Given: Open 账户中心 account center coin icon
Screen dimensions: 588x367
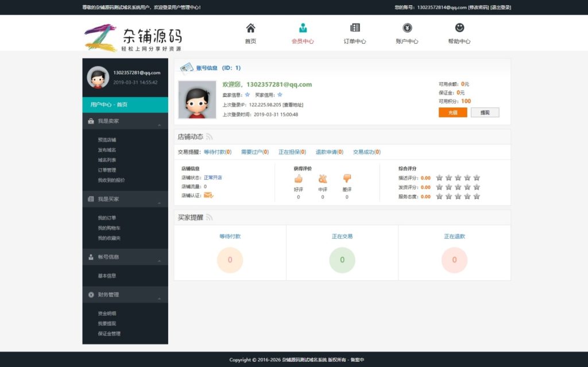Looking at the screenshot, I should 407,28.
